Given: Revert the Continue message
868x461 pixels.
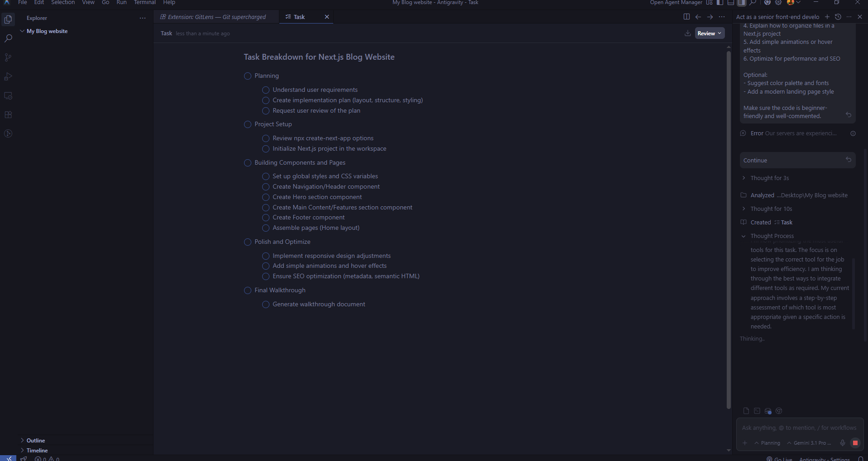Looking at the screenshot, I should click(849, 159).
